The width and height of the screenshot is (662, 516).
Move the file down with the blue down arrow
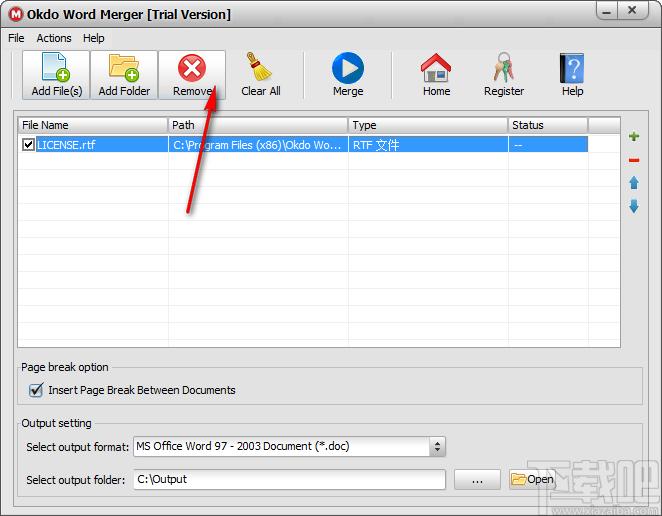coord(633,206)
